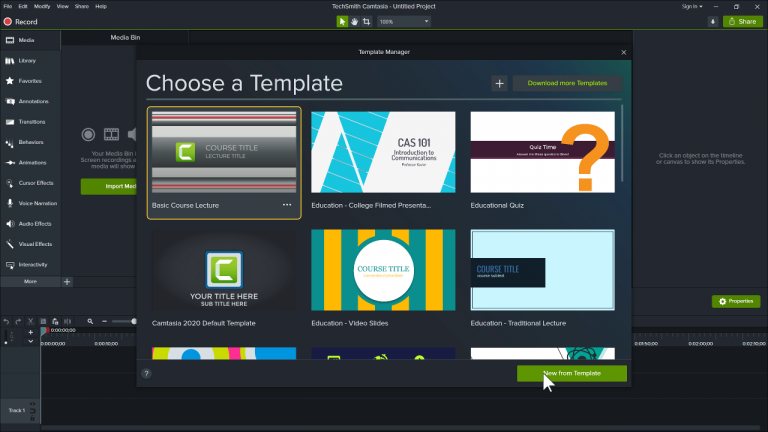Image resolution: width=768 pixels, height=432 pixels.
Task: Add a track with the timeline plus button
Action: pos(30,333)
